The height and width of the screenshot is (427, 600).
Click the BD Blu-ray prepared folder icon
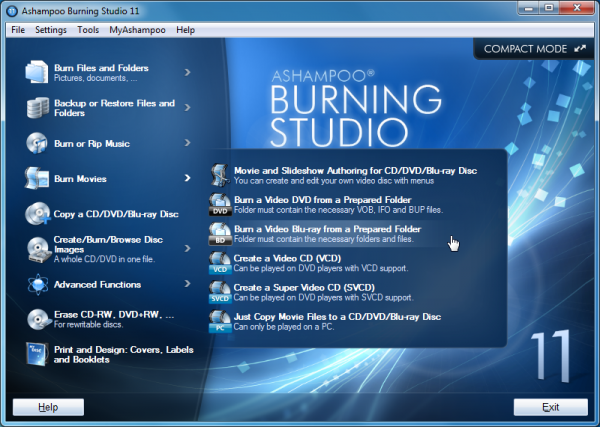pyautogui.click(x=220, y=234)
